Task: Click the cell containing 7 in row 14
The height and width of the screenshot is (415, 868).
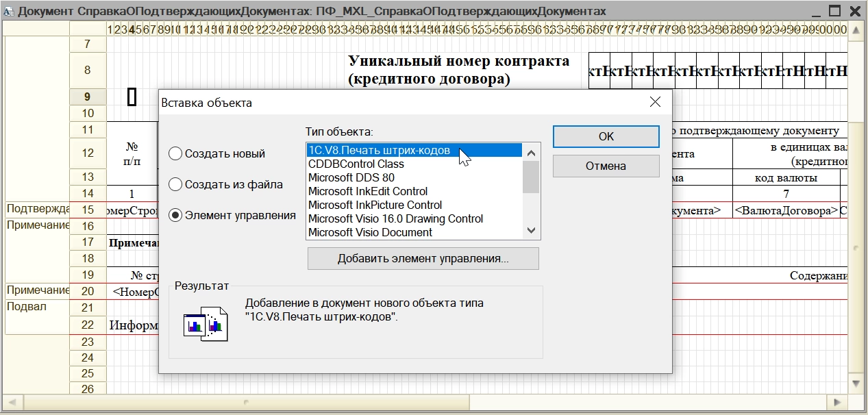Action: click(x=786, y=194)
